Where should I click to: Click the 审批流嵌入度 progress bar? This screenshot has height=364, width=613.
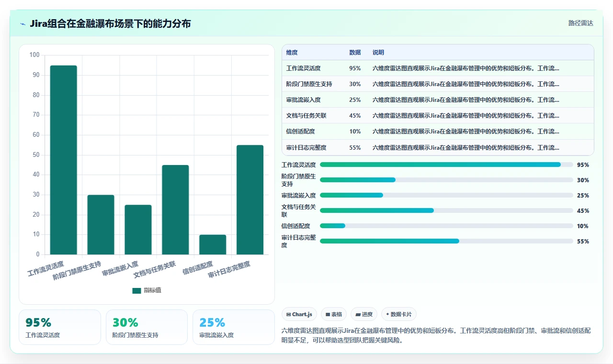446,195
